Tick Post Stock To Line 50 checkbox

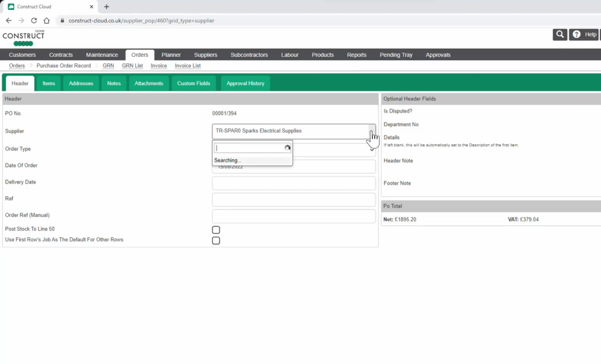(216, 230)
